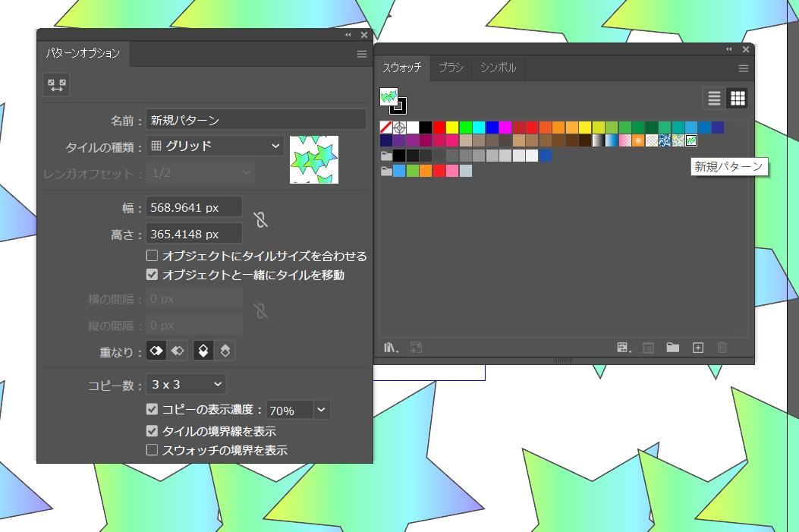Open the Show Swatch Kinds menu icon

624,348
